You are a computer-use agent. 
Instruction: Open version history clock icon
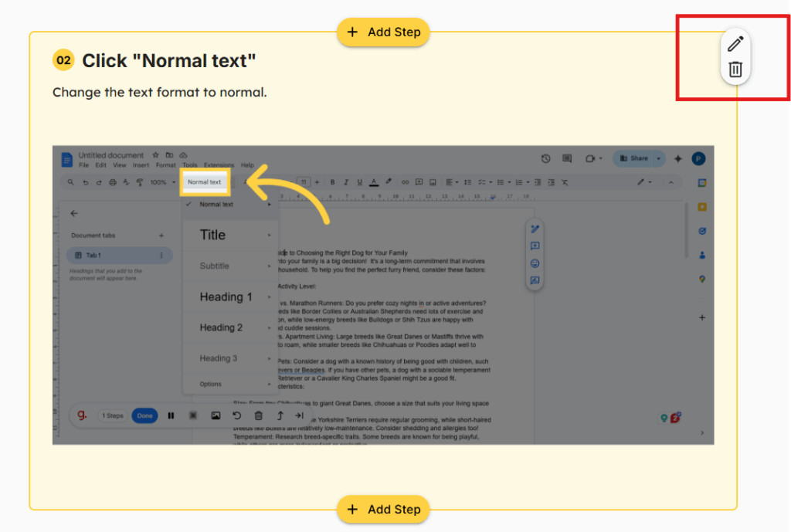click(x=546, y=159)
